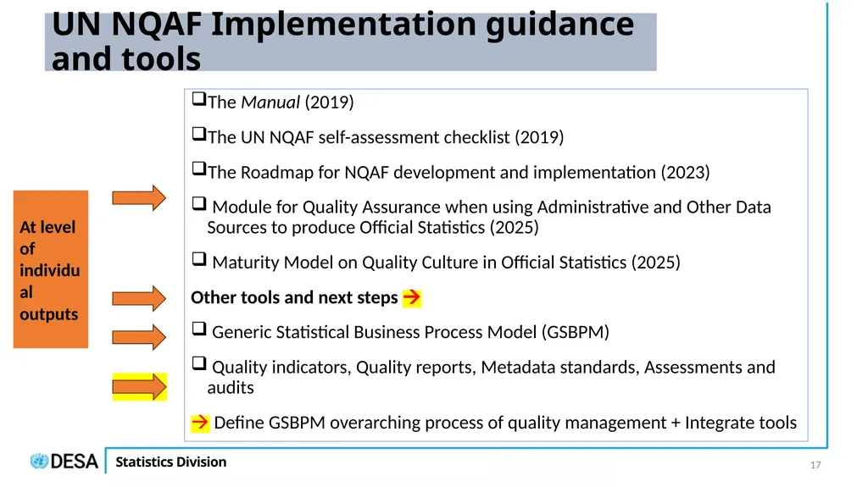This screenshot has height=487, width=868.
Task: Click the Statistics Division footer label
Action: pos(171,462)
